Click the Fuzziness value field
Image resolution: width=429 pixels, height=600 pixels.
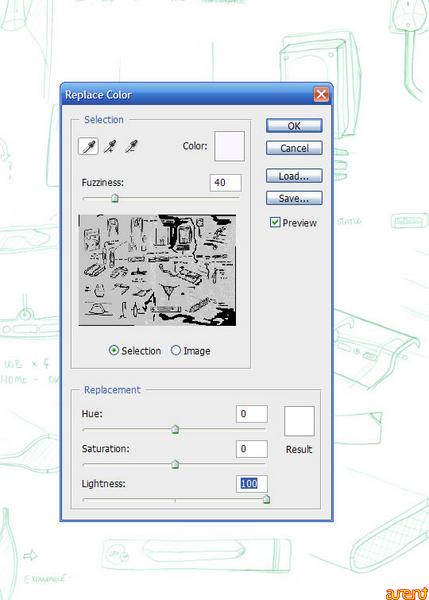coord(225,183)
